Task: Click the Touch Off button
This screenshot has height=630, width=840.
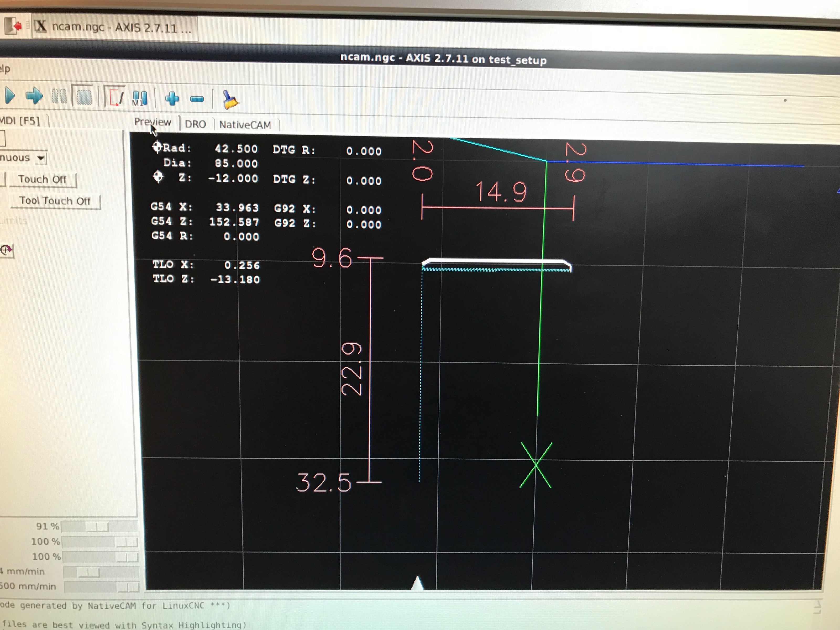Action: coord(43,179)
